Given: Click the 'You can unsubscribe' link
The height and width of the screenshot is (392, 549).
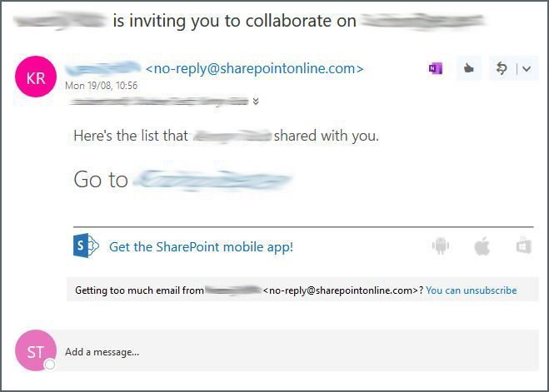Looking at the screenshot, I should point(471,290).
